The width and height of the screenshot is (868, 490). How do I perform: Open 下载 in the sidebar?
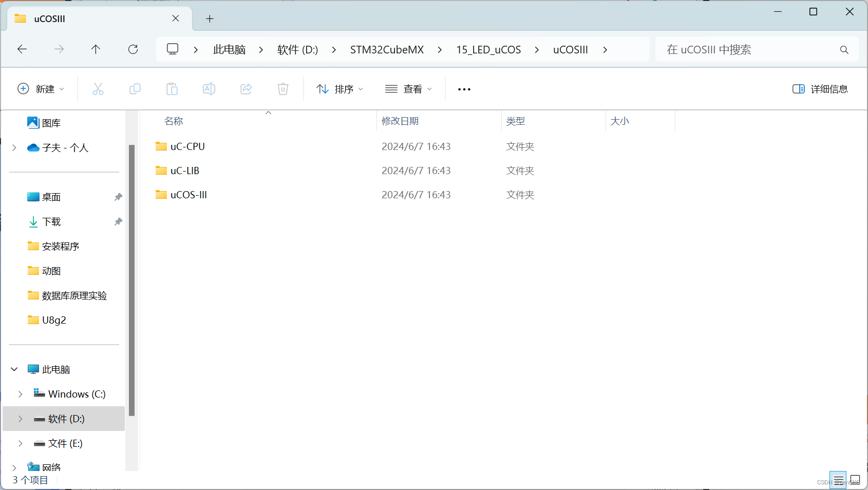[x=51, y=221]
